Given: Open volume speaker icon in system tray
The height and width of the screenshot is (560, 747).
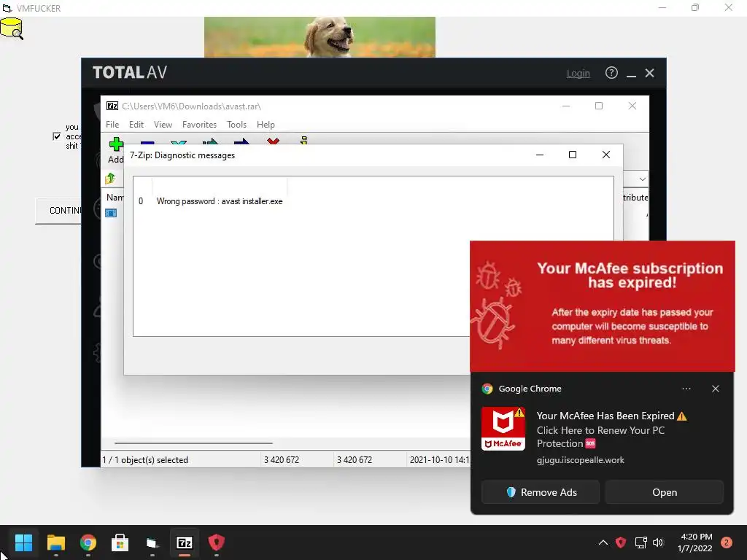Looking at the screenshot, I should tap(658, 542).
